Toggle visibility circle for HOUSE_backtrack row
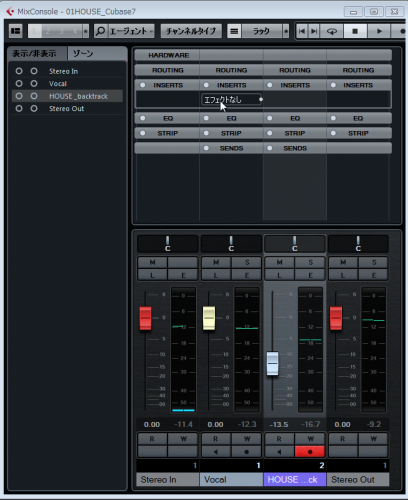The image size is (408, 500). [x=19, y=96]
